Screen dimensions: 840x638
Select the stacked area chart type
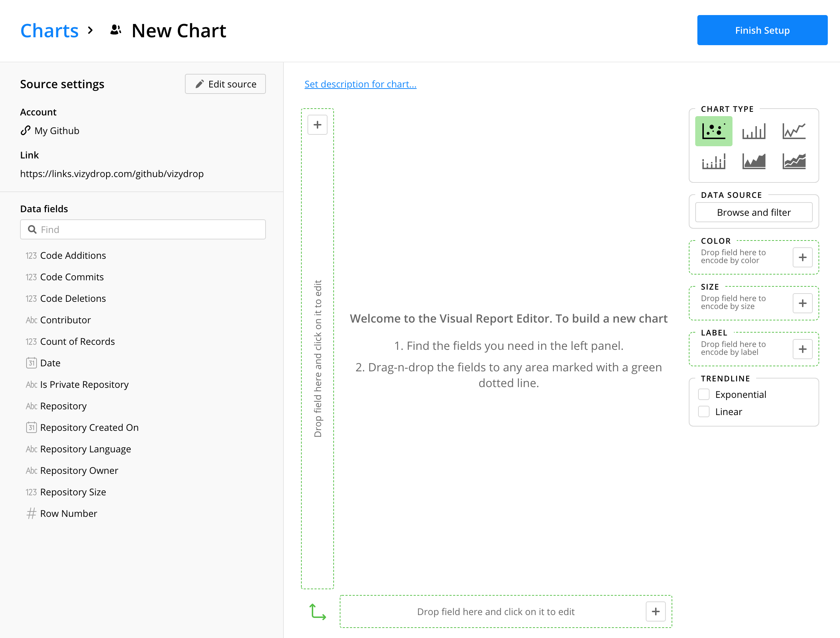[x=794, y=161]
